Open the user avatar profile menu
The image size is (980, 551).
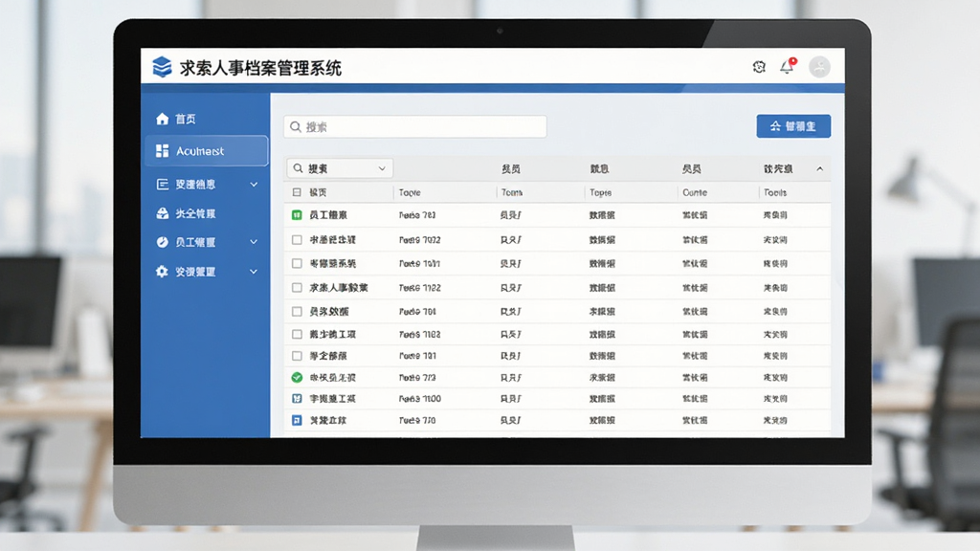(819, 67)
